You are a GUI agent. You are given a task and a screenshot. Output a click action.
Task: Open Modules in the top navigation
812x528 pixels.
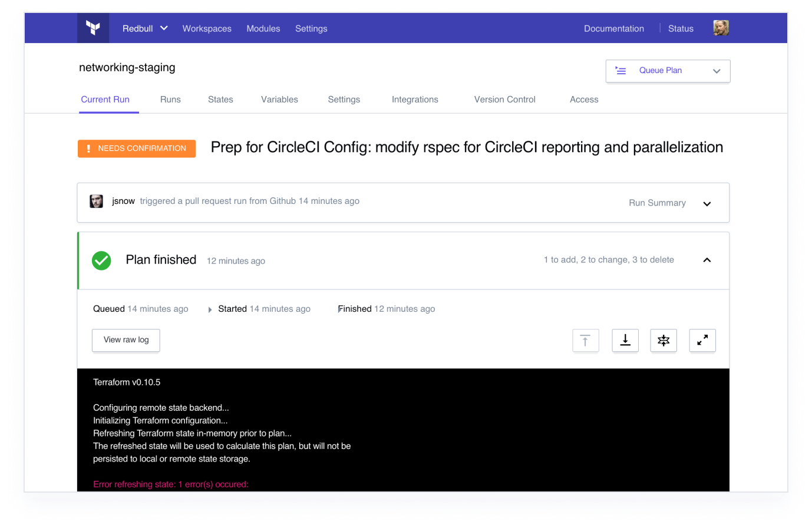click(x=263, y=28)
